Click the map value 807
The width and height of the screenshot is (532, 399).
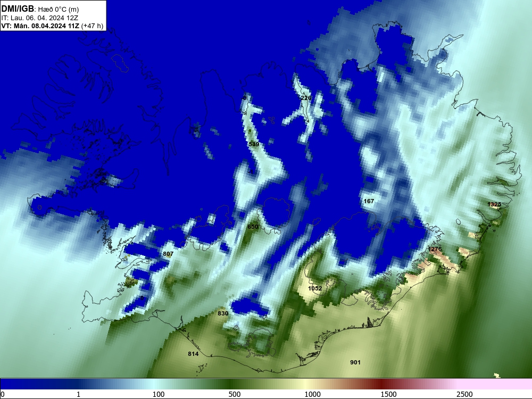point(168,254)
